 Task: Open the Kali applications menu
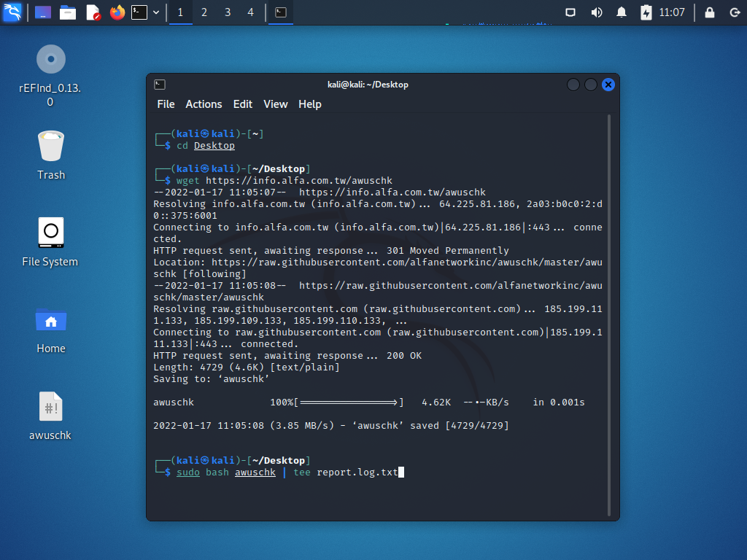tap(12, 12)
